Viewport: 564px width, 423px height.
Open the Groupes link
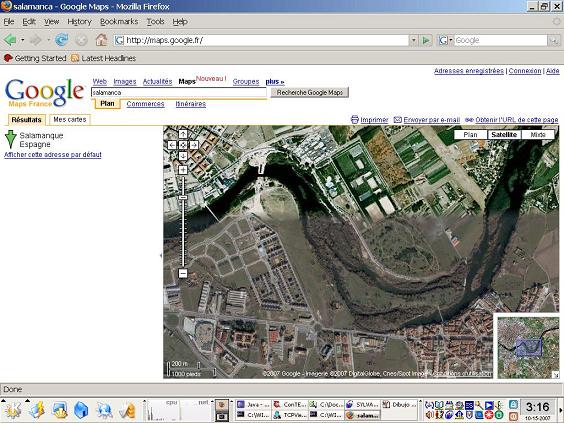click(246, 82)
